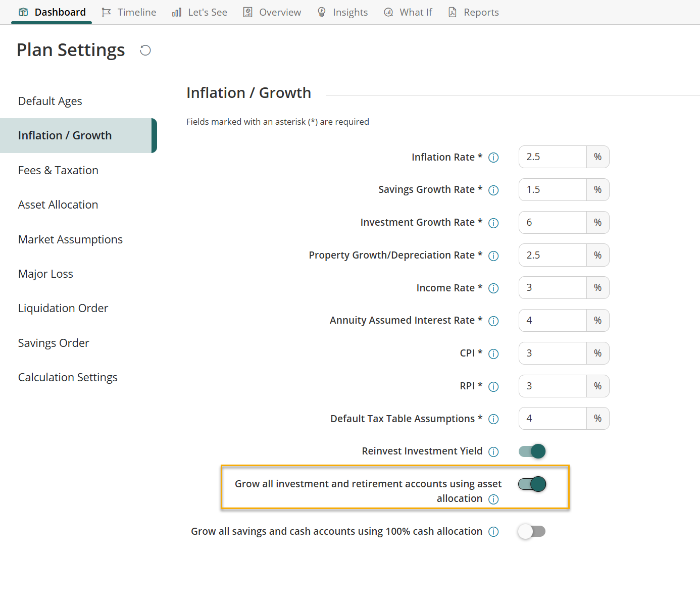Show info for Annuity Assumed Interest Rate
The image size is (700, 609).
494,321
